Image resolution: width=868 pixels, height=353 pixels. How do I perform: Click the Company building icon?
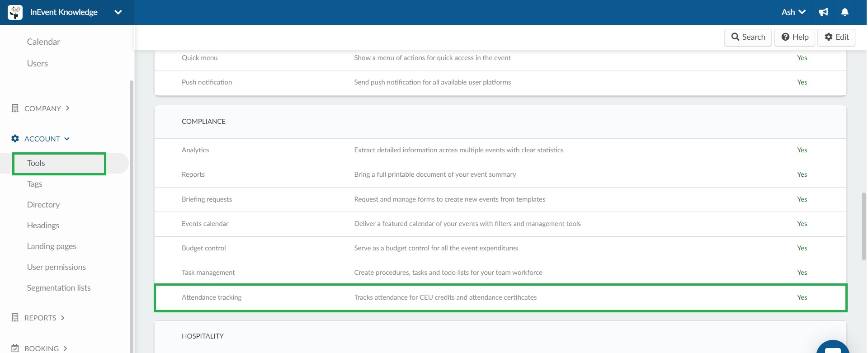pos(15,108)
